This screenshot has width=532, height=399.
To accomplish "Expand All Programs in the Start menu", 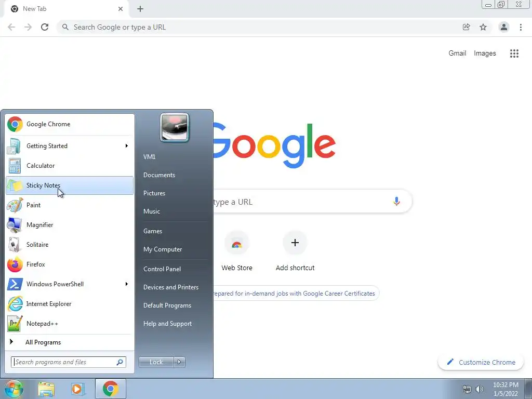I will coord(70,342).
